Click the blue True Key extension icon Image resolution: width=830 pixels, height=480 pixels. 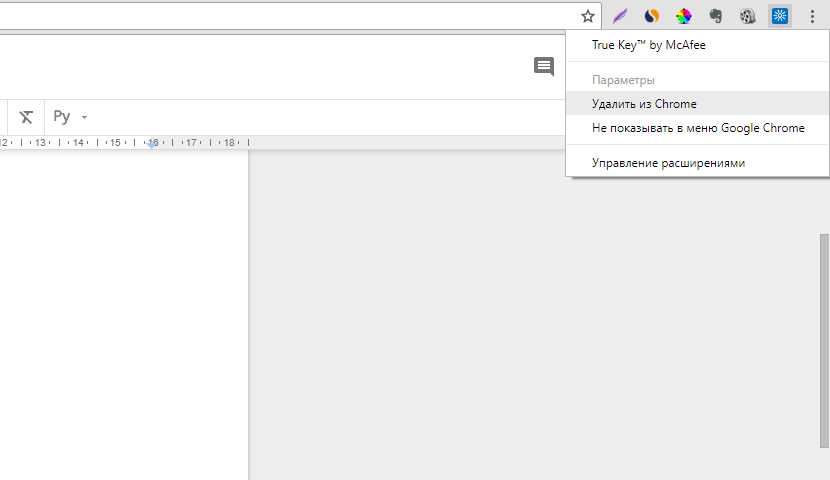pyautogui.click(x=780, y=16)
